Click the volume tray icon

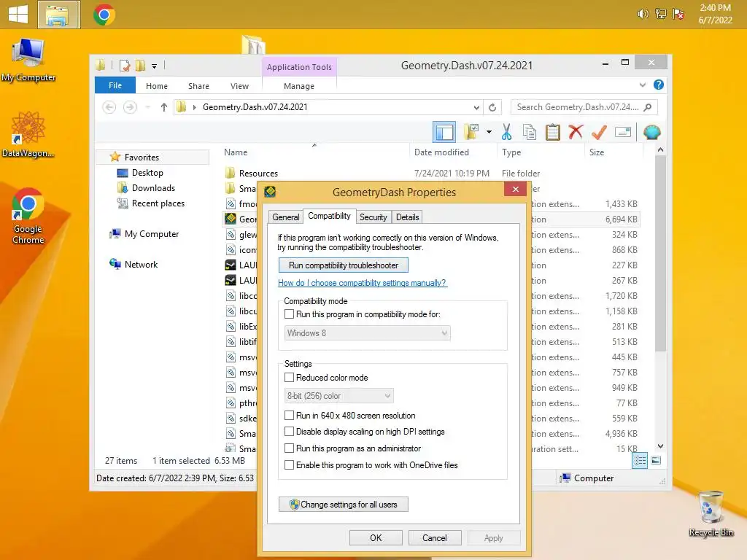point(643,14)
